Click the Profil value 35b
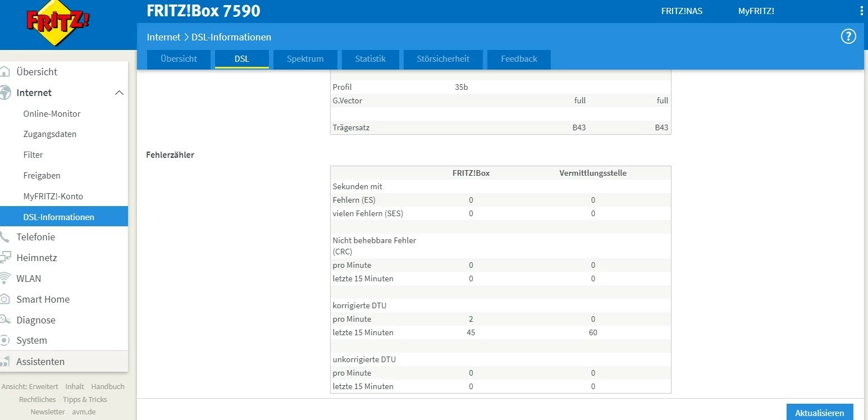Viewport: 868px width, 420px height. [462, 87]
